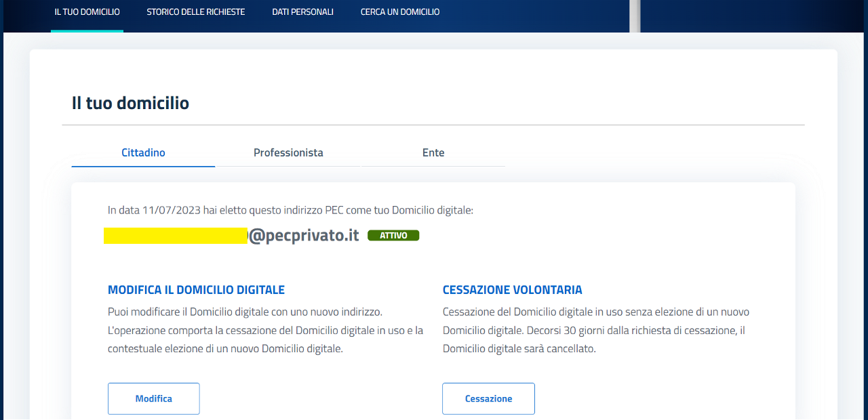Screen dimensions: 868x420
Task: Click the yellow redacted address block
Action: click(176, 236)
